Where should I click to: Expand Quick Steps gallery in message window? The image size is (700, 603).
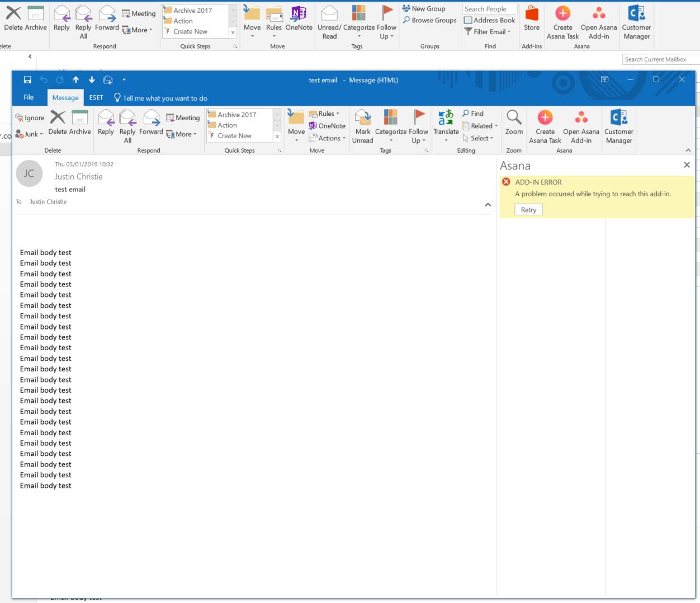[277, 136]
